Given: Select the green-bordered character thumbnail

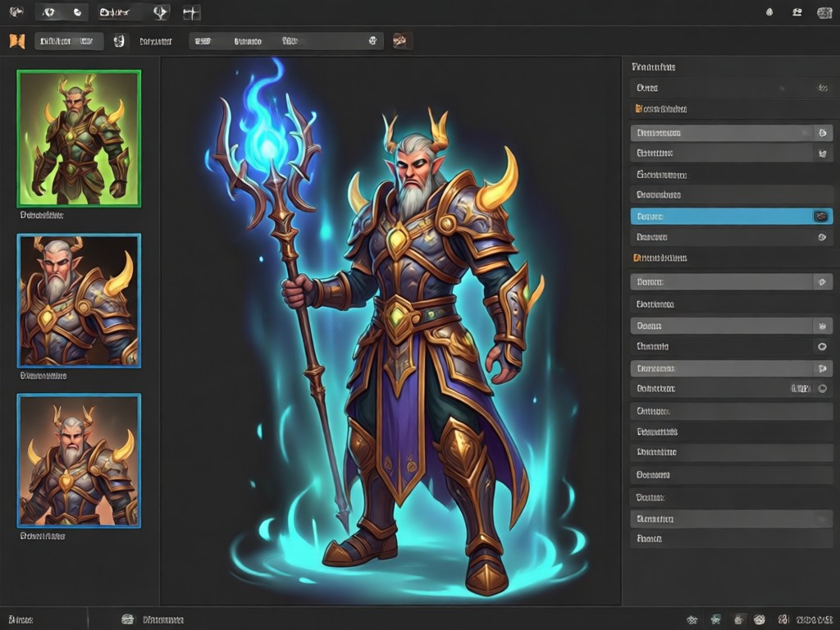Looking at the screenshot, I should (79, 138).
